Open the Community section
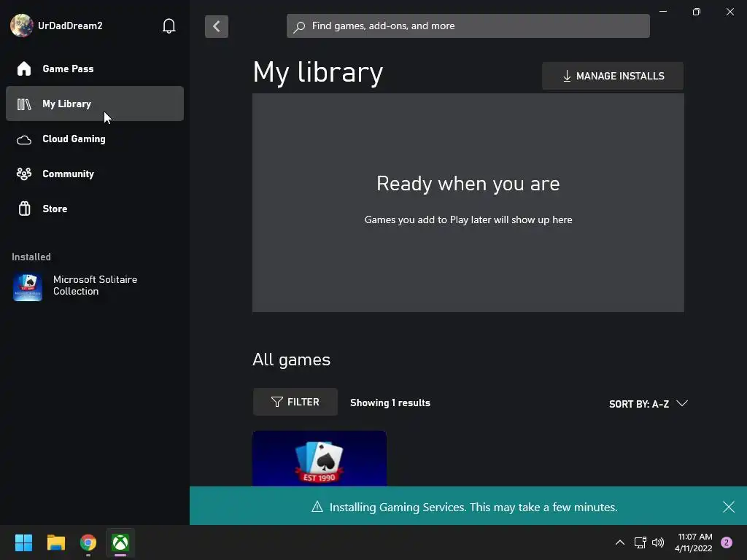747x560 pixels. pyautogui.click(x=95, y=174)
